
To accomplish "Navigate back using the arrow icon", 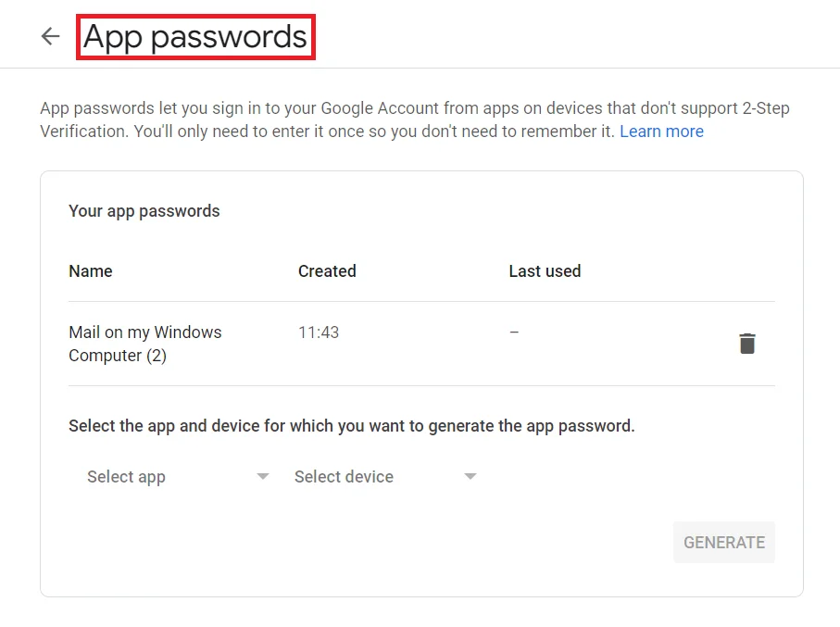I will click(50, 36).
